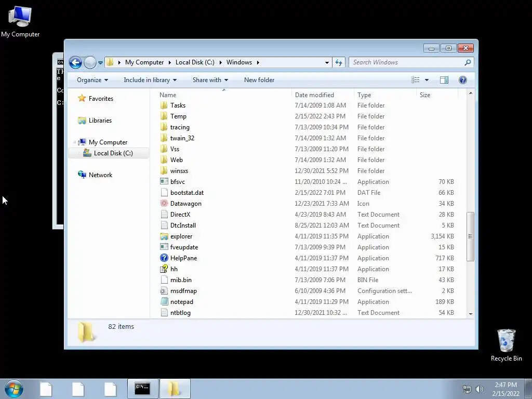
Task: Click the vertical scrollbar thumb in file list
Action: click(471, 236)
